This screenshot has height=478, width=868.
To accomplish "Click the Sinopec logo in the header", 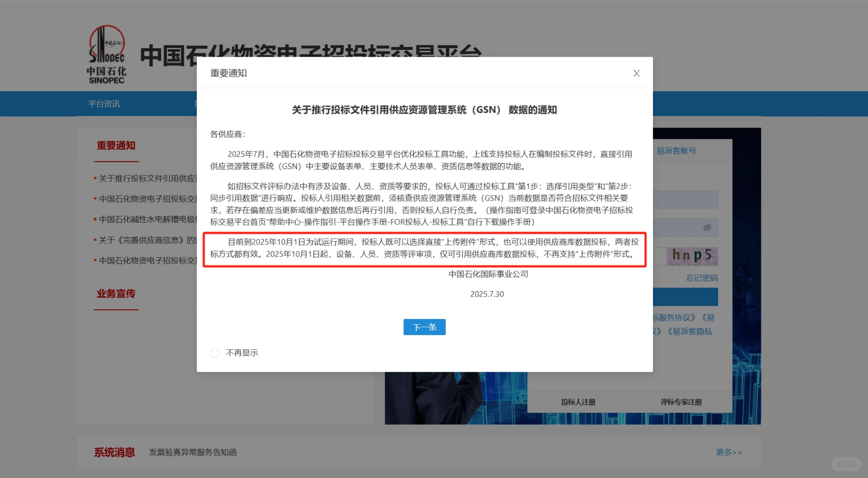I will pos(106,53).
